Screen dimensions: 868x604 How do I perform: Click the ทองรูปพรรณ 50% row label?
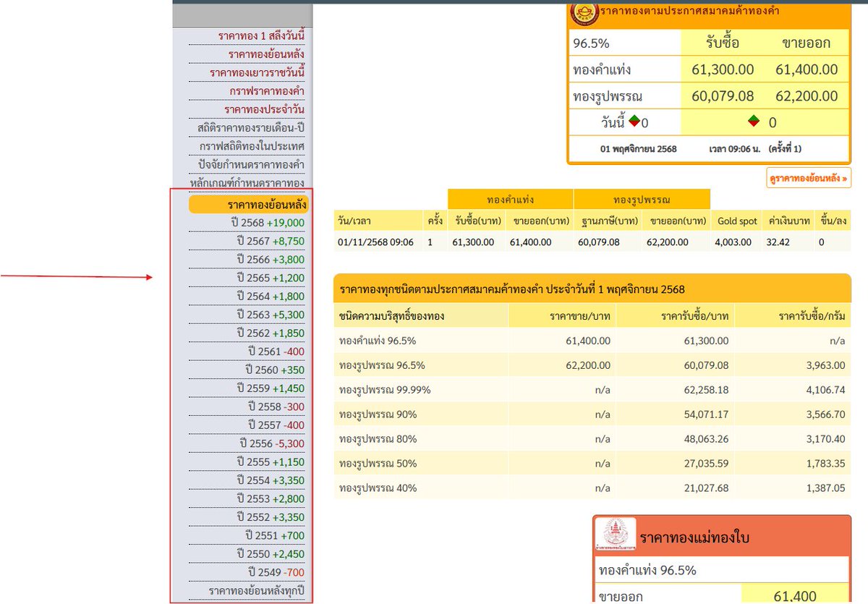point(378,464)
